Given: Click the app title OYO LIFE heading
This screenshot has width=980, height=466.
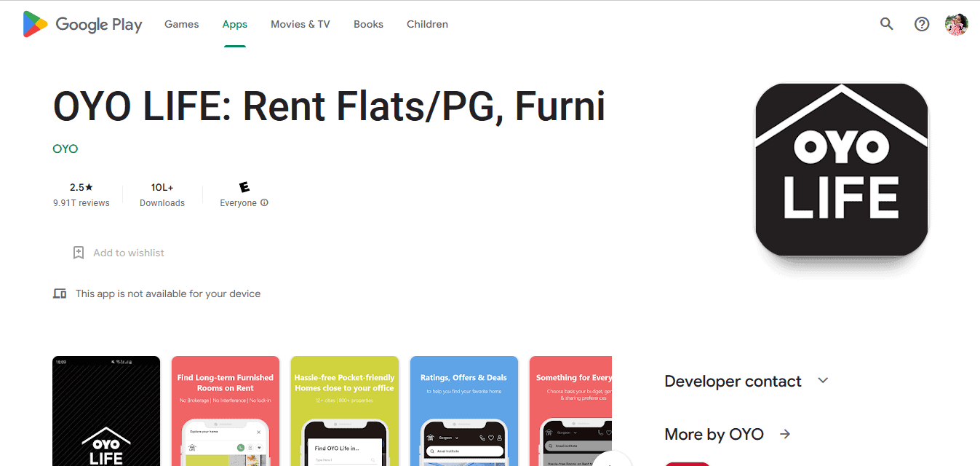Looking at the screenshot, I should pos(329,106).
